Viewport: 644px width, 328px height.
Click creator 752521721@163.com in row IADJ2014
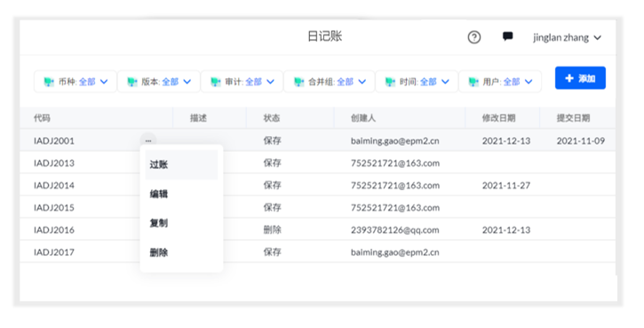(x=395, y=186)
